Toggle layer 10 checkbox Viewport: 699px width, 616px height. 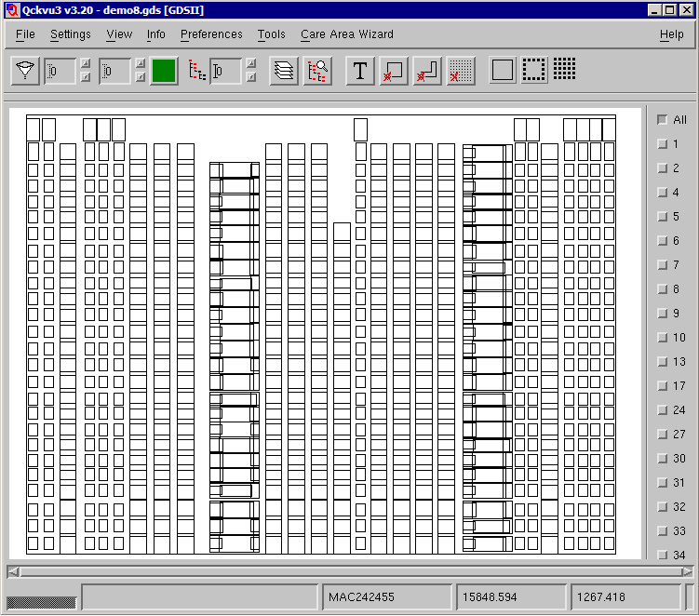pyautogui.click(x=662, y=338)
